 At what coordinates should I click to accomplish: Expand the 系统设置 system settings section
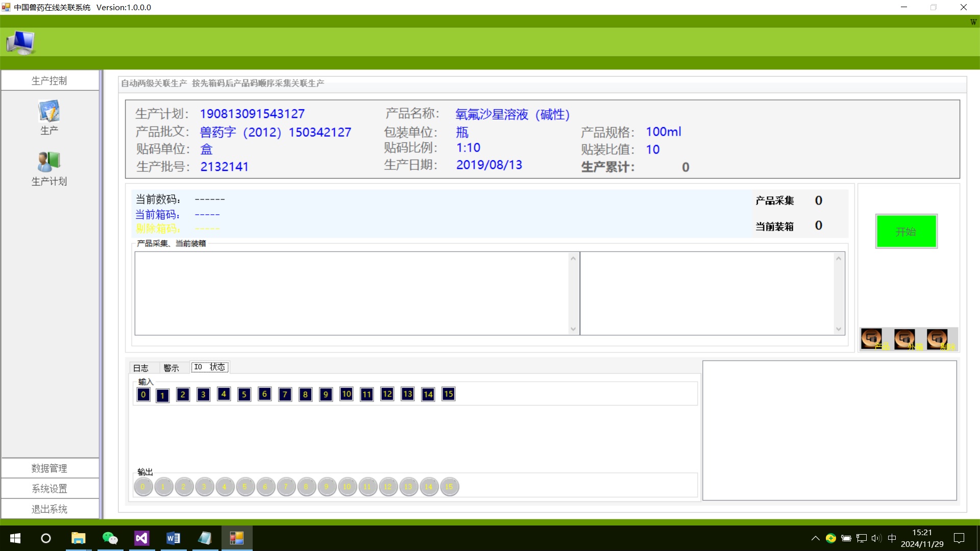(x=50, y=488)
